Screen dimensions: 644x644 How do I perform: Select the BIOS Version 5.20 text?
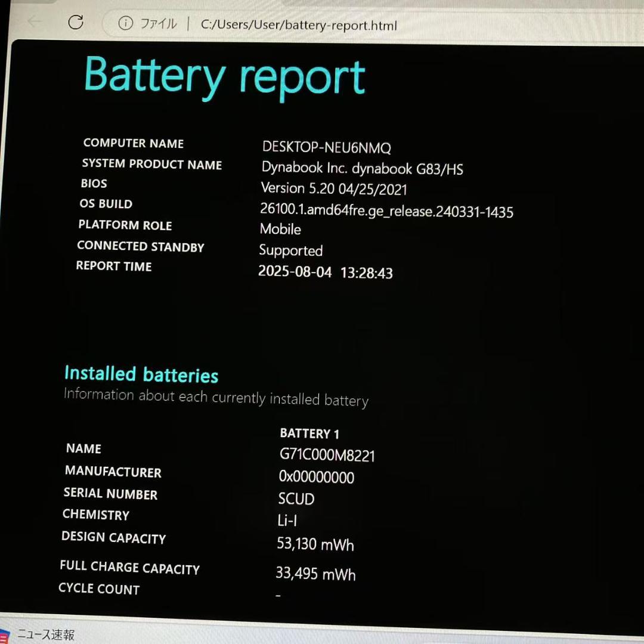click(x=334, y=188)
